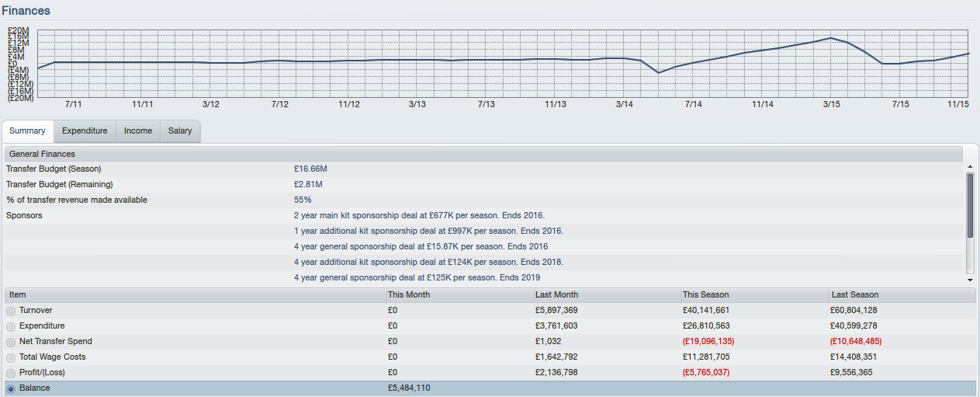The image size is (980, 397).
Task: Click the 7/11 label on the graph axis
Action: (73, 104)
